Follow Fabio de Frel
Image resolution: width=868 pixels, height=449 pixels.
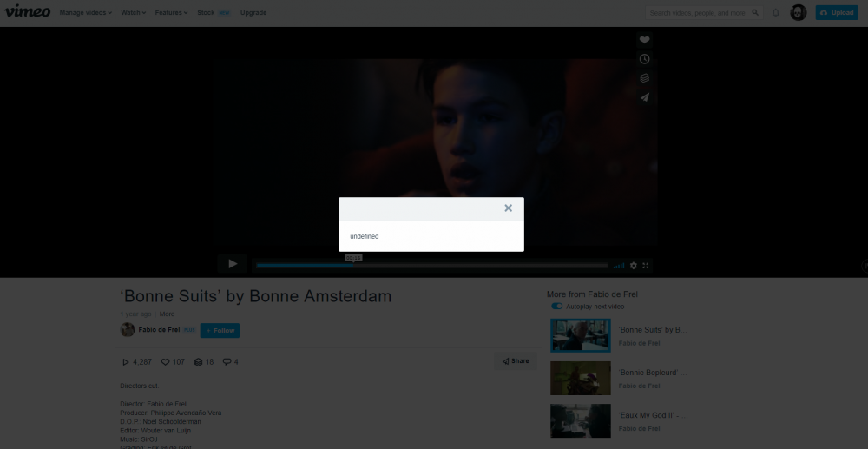point(220,331)
